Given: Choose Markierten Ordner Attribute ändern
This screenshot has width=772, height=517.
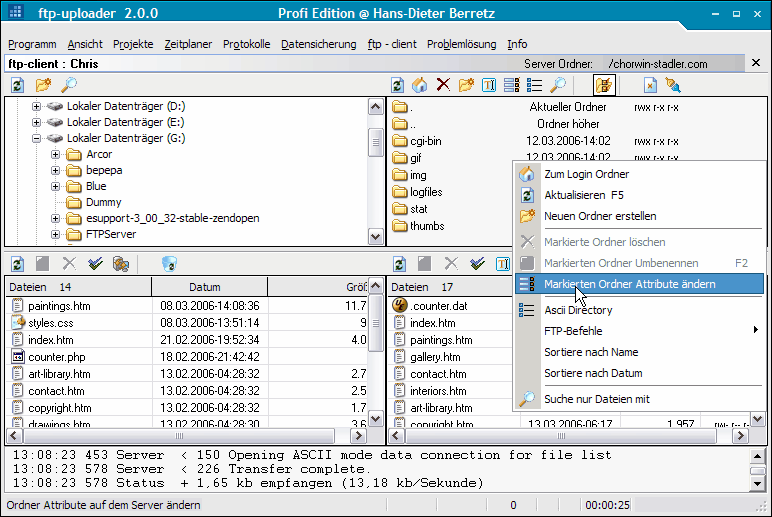Looking at the screenshot, I should point(629,284).
